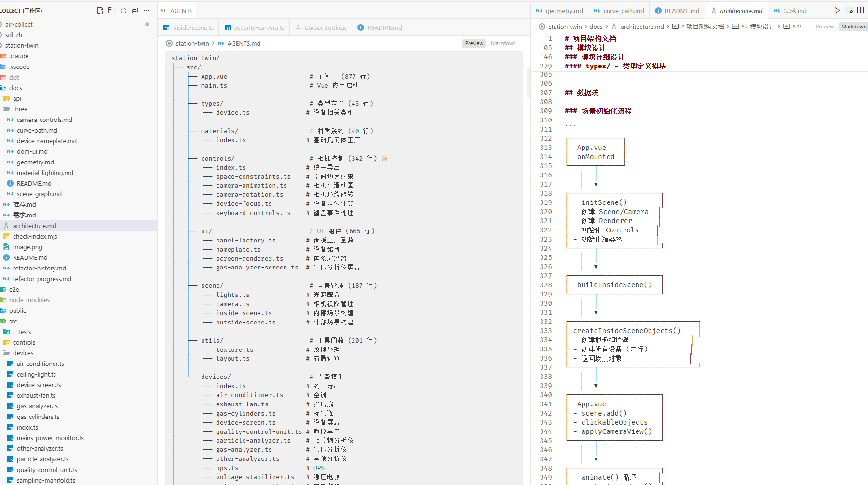Open scene-graph.md file
868x485 pixels.
click(x=39, y=194)
